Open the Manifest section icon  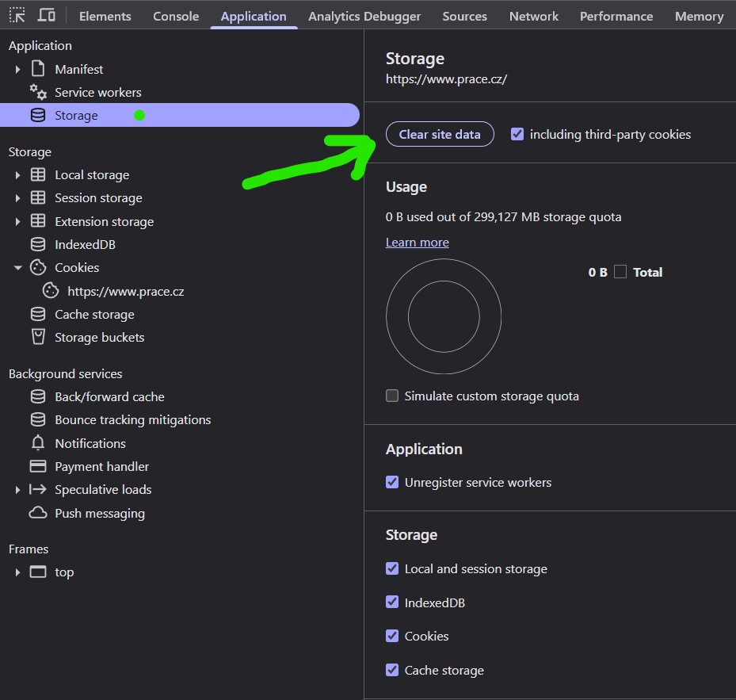pos(37,69)
